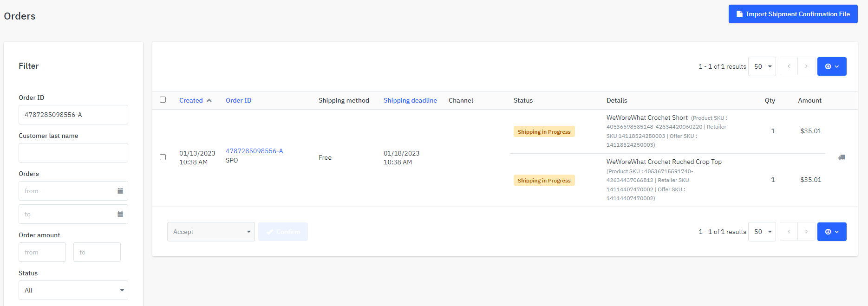The width and height of the screenshot is (868, 306).
Task: Go to next page using bottom pagination arrow
Action: [806, 232]
